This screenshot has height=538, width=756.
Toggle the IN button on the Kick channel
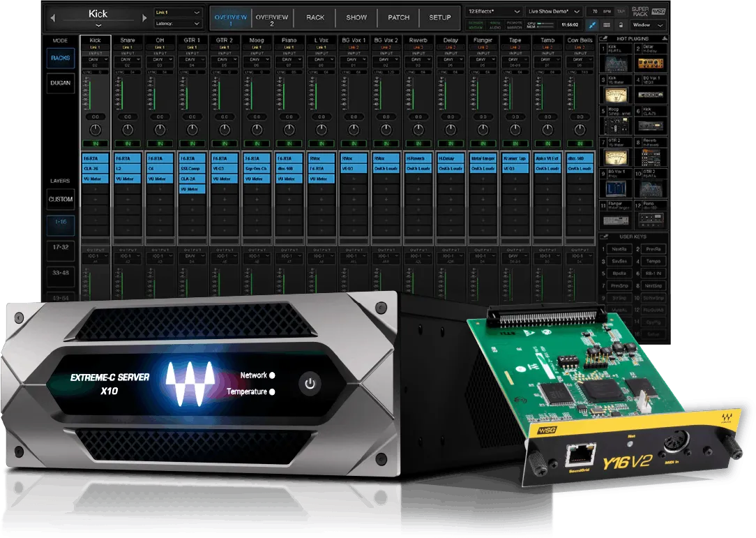point(96,144)
